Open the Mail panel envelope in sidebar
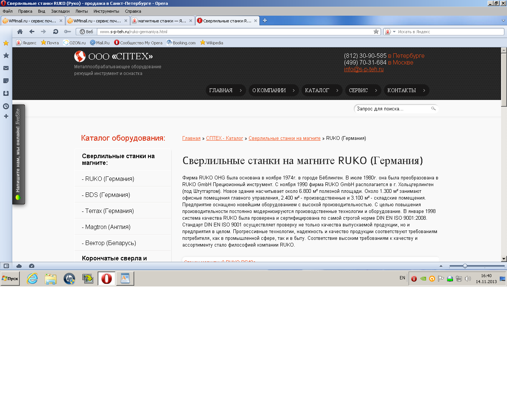507x420 pixels. coord(6,68)
